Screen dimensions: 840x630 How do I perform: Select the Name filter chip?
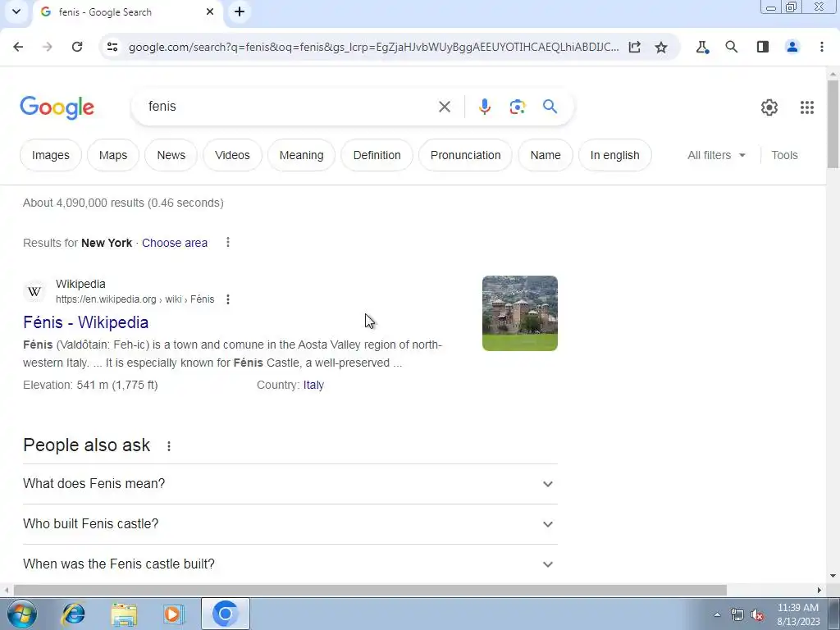[x=546, y=155]
